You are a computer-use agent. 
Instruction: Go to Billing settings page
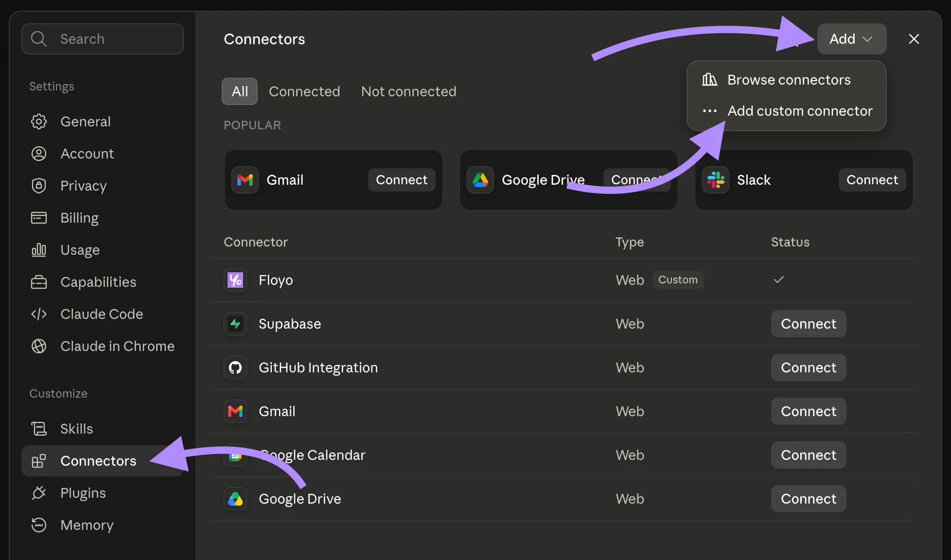pos(103,218)
